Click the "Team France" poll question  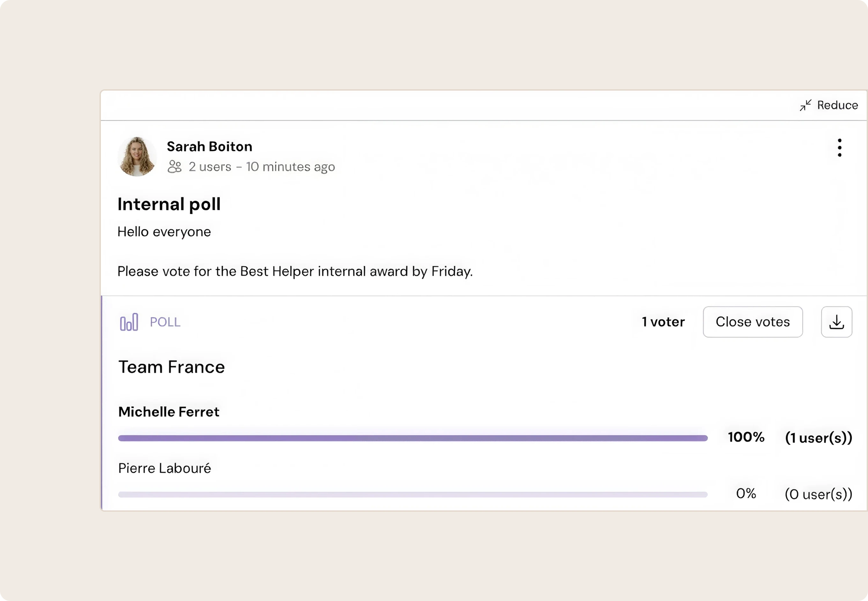171,367
